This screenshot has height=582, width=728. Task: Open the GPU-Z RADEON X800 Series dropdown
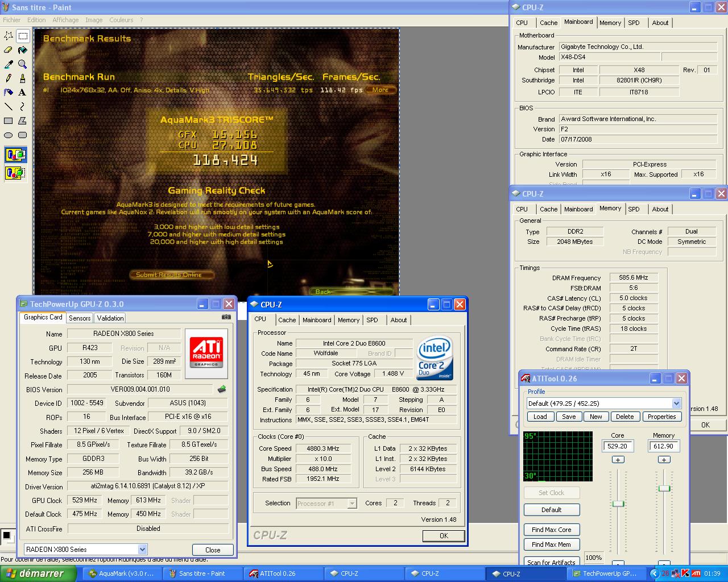pyautogui.click(x=142, y=550)
